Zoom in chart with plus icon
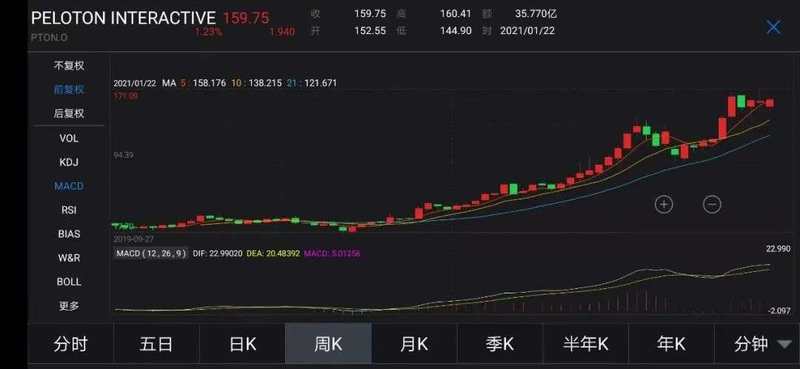Image resolution: width=800 pixels, height=369 pixels. [x=664, y=205]
